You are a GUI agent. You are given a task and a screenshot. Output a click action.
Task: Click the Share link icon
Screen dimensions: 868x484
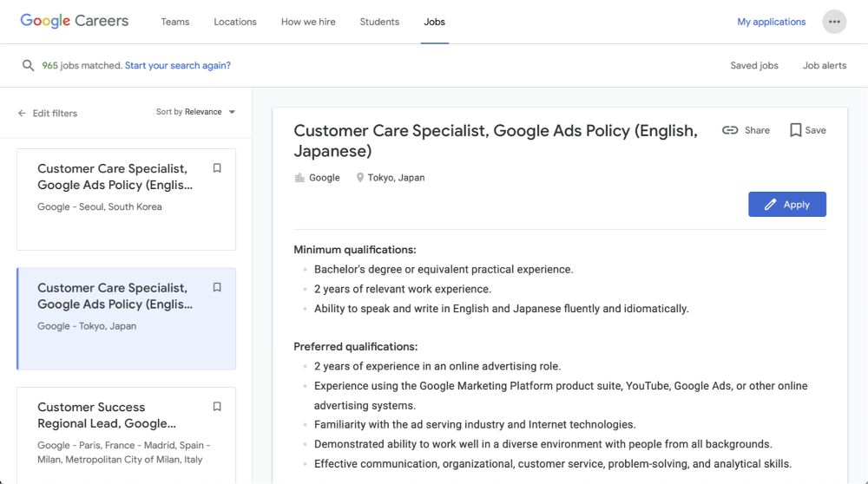(730, 130)
